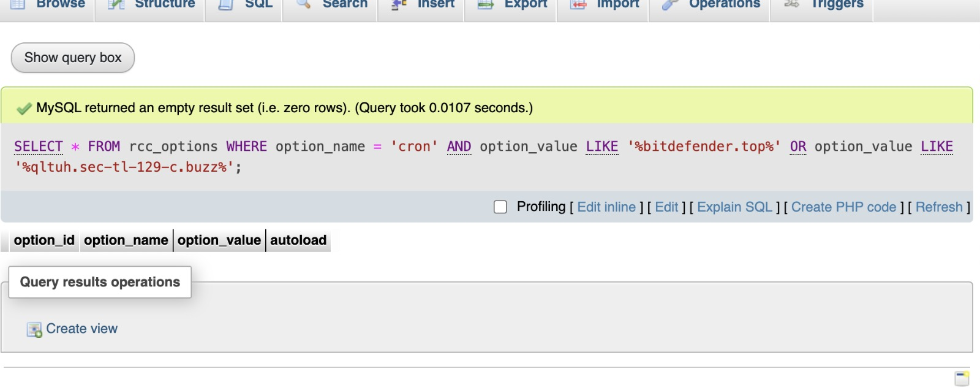This screenshot has width=980, height=390.
Task: Open the Explain SQL link
Action: (x=734, y=207)
